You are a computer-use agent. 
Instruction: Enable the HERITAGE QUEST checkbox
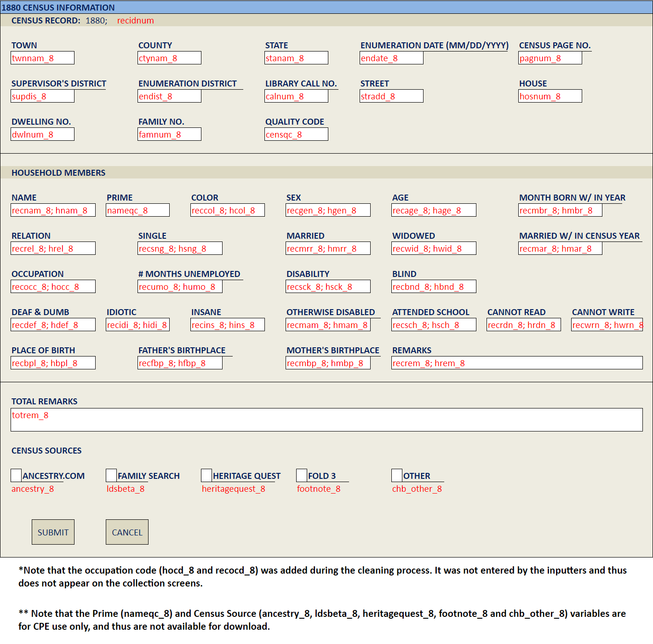tap(206, 475)
